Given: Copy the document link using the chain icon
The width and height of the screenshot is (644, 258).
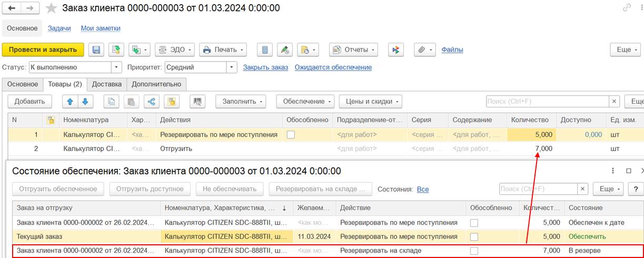Looking at the screenshot, I should click(627, 8).
